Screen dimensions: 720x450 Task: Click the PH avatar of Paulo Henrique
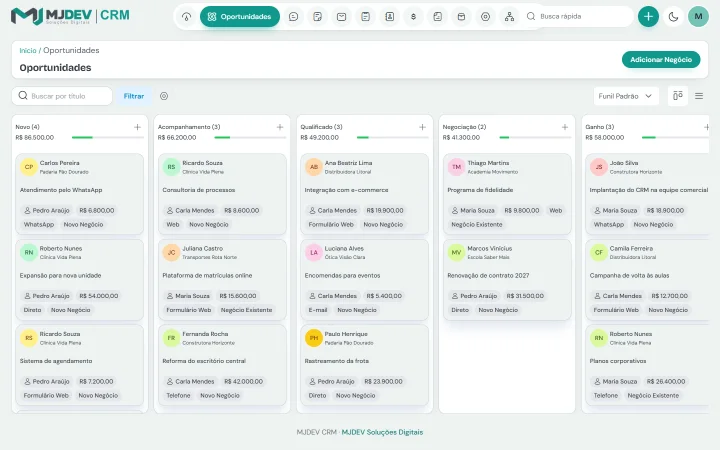(x=314, y=338)
